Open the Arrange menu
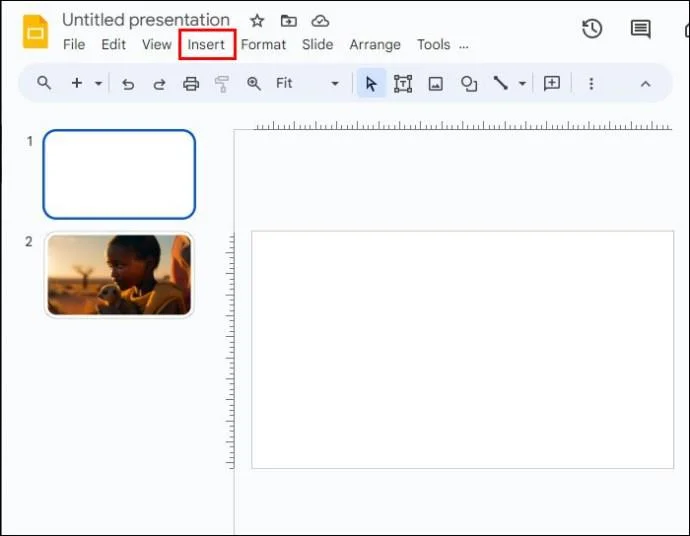This screenshot has width=690, height=536. coord(375,44)
